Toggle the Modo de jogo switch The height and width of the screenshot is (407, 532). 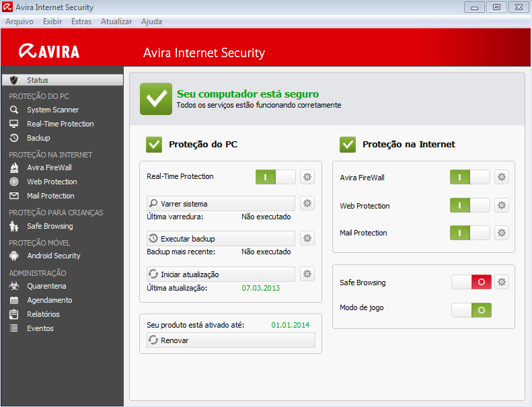[471, 310]
